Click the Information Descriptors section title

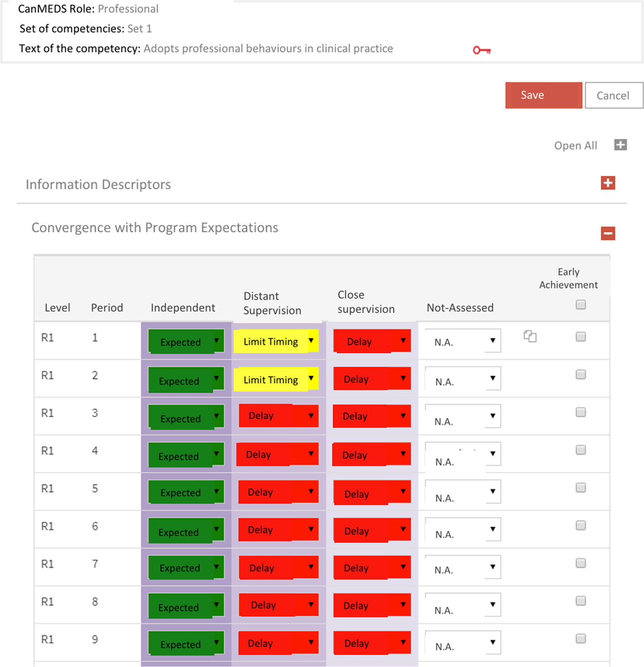click(x=98, y=185)
